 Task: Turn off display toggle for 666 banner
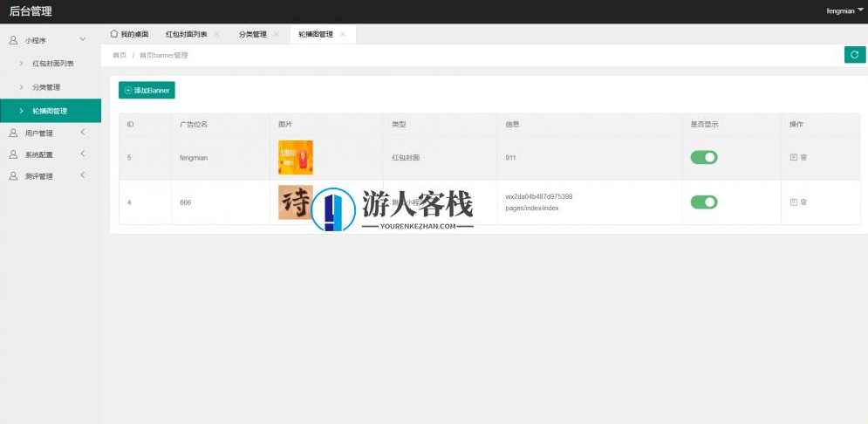click(x=704, y=202)
